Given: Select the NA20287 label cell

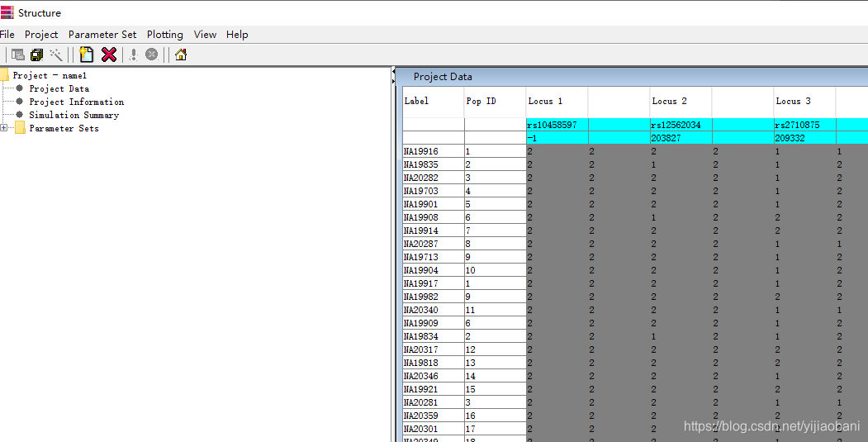Looking at the screenshot, I should click(x=434, y=244).
